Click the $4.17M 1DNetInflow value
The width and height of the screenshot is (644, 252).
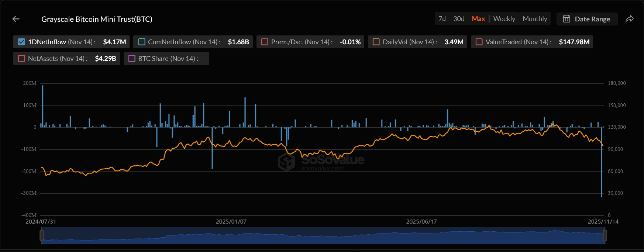point(114,42)
